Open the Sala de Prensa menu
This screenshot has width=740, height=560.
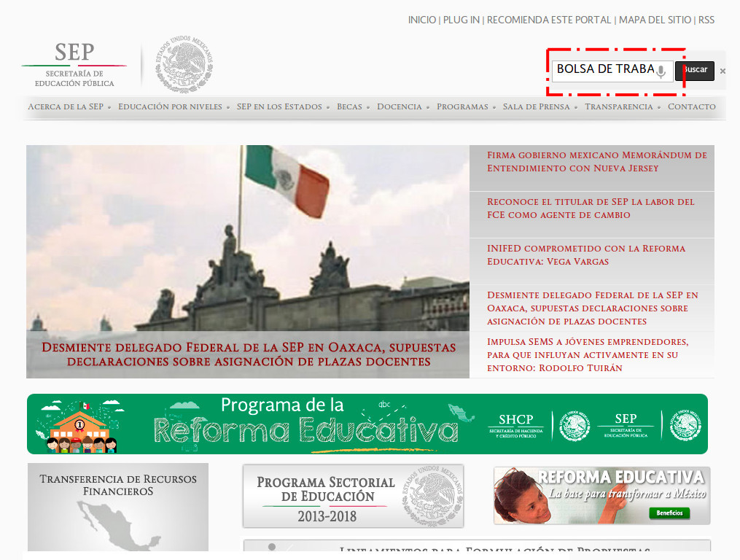click(x=536, y=106)
